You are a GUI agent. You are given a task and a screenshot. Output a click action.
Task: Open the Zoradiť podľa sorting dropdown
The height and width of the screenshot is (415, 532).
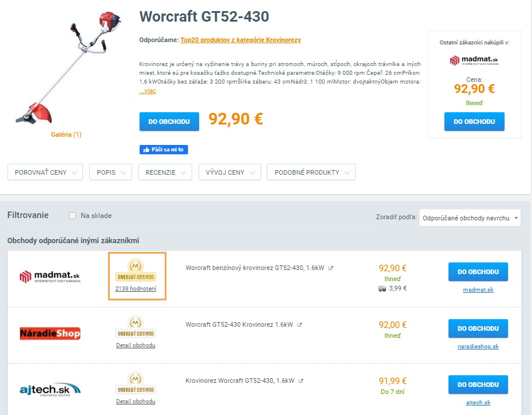click(470, 218)
